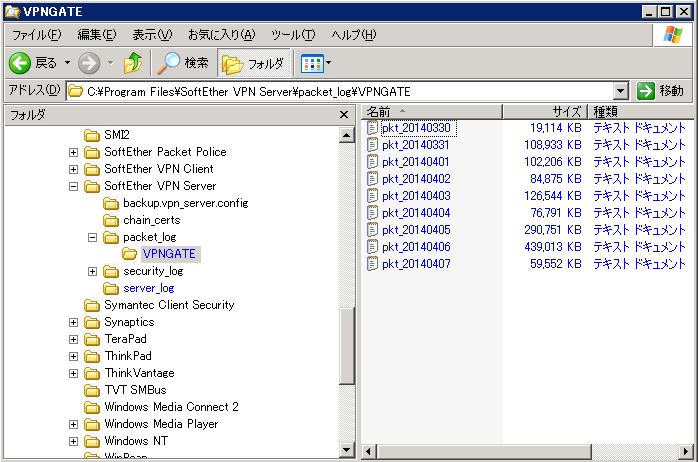The image size is (698, 462).
Task: Select the SMI2 folder in tree
Action: [117, 135]
